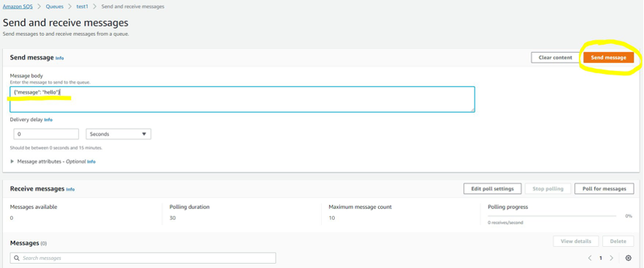Screen dimensions: 644x268
Task: Click the Polling progress bar
Action: (552, 216)
